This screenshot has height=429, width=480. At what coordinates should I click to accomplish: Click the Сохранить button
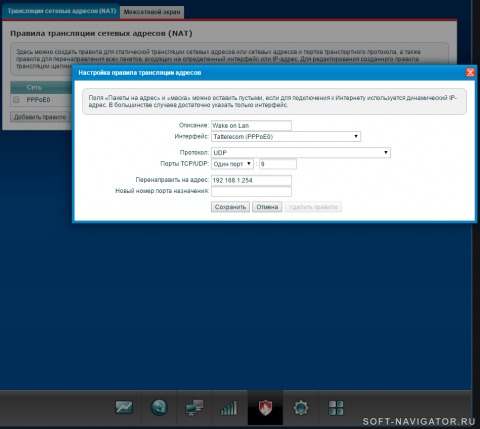[x=230, y=207]
